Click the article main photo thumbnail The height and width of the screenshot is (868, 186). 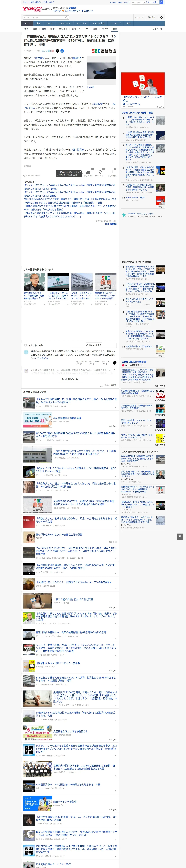click(x=101, y=70)
